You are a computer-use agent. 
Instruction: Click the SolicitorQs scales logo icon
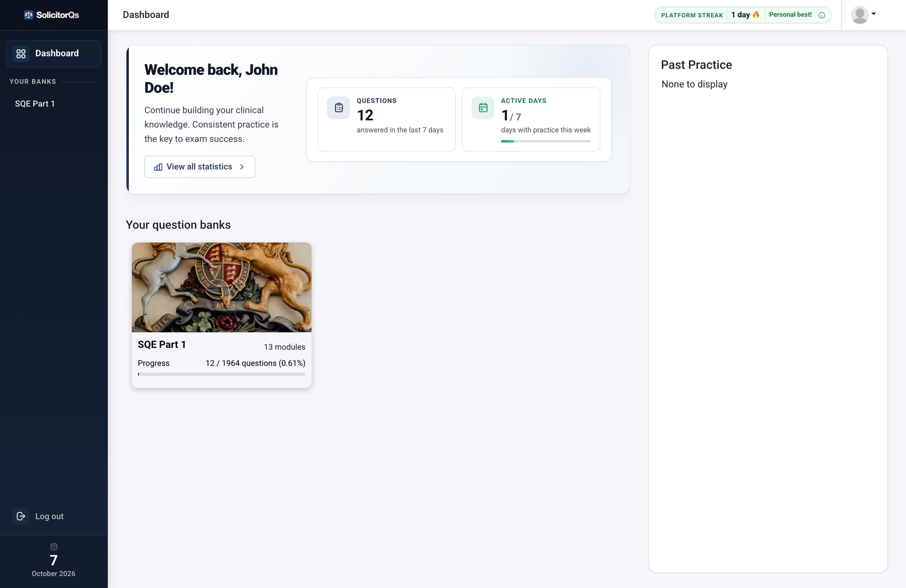click(x=29, y=15)
